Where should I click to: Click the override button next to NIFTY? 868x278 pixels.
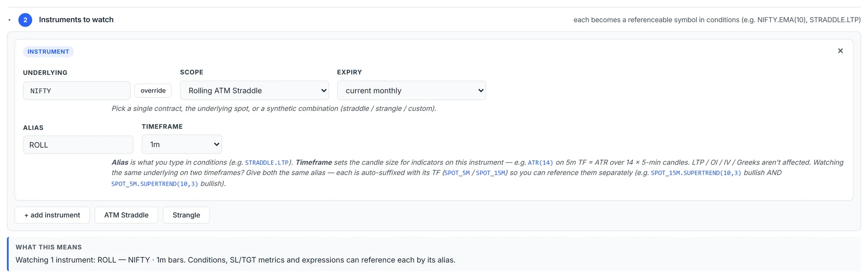(x=153, y=91)
